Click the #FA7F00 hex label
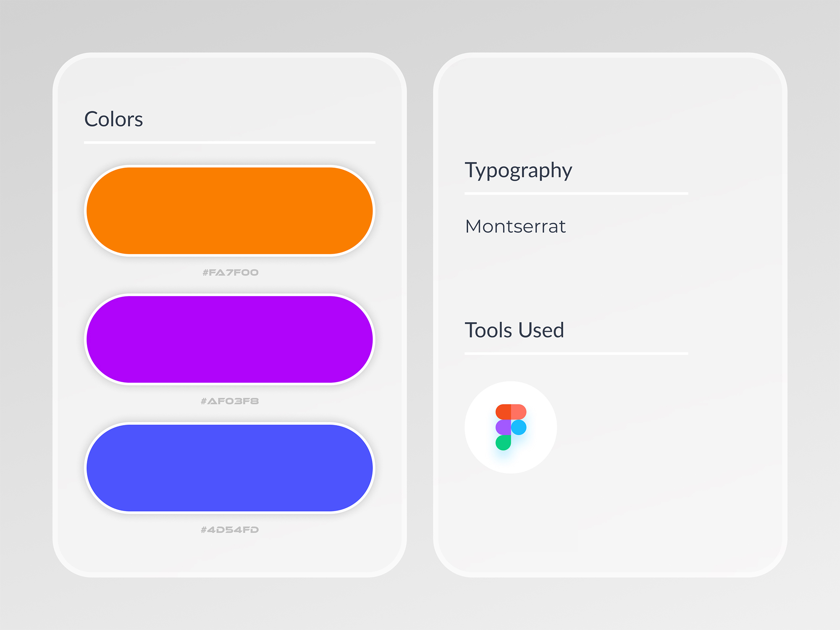The image size is (840, 630). click(x=230, y=273)
